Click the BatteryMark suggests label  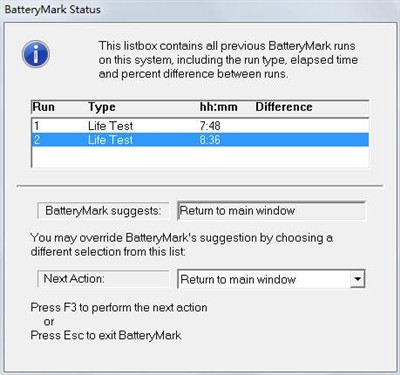coord(103,211)
